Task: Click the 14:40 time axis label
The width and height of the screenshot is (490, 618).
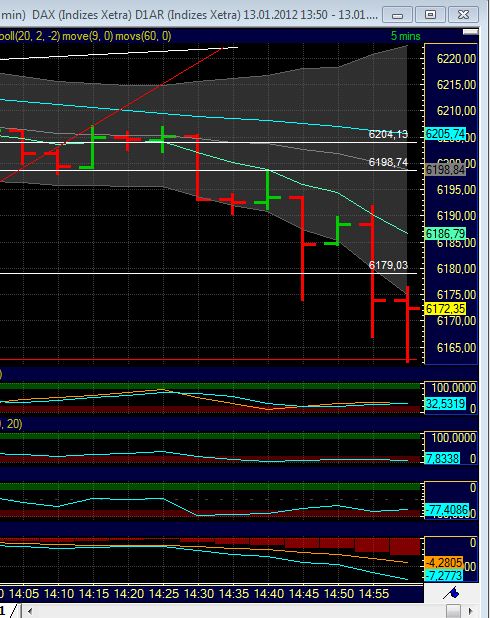Action: 269,594
